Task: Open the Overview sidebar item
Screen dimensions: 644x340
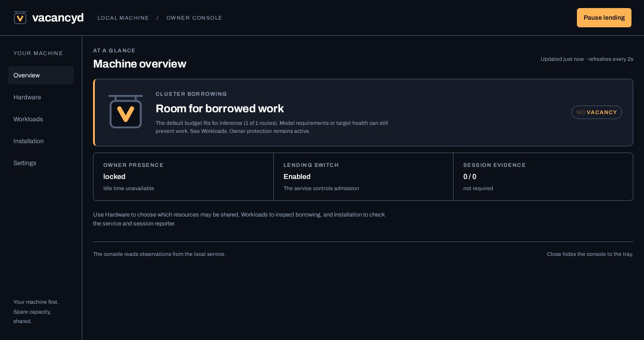Action: [41, 75]
